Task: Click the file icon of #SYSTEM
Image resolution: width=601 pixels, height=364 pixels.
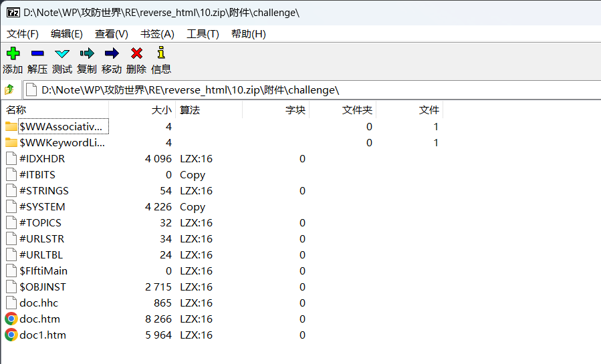Action: (x=11, y=206)
